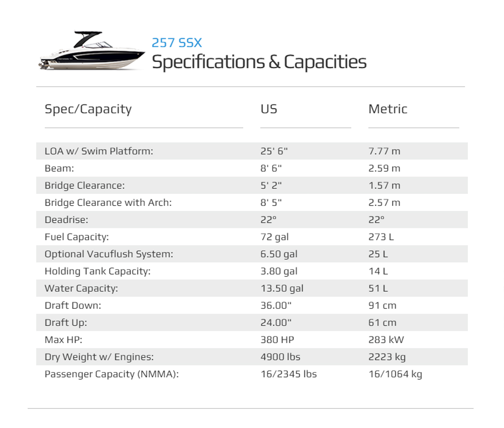Click the 257 SSX boat thumbnail image
The width and height of the screenshot is (504, 428).
coord(92,51)
